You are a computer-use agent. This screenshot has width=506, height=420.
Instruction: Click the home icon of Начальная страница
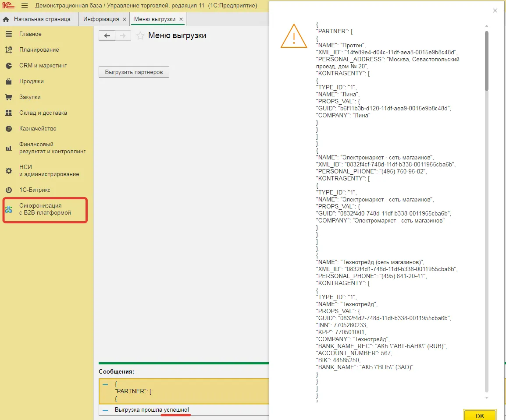click(6, 19)
